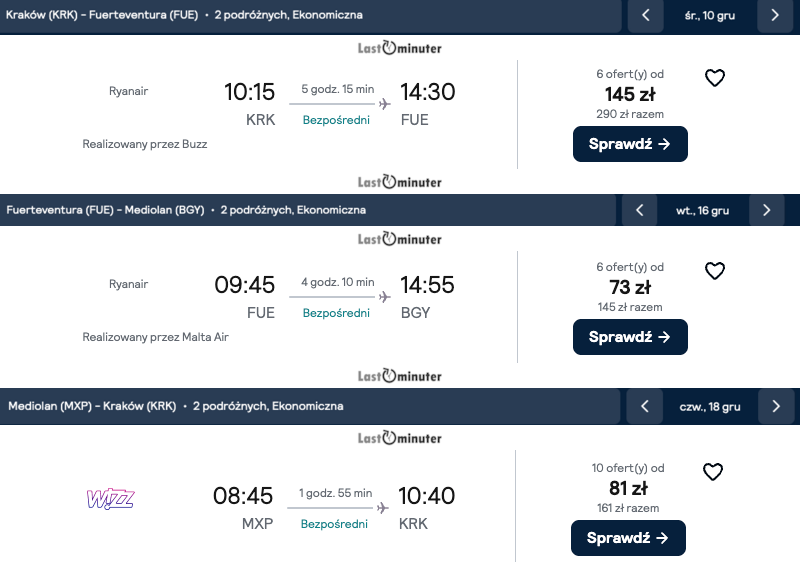Image resolution: width=800 pixels, height=562 pixels.
Task: Go to next day after czw., 18 gru
Action: pos(775,406)
